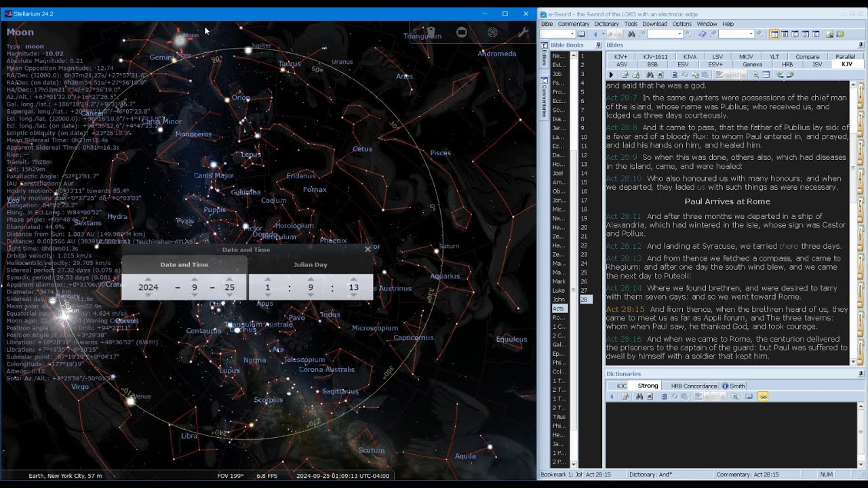
Task: Increase the month value 9
Action: coord(195,279)
